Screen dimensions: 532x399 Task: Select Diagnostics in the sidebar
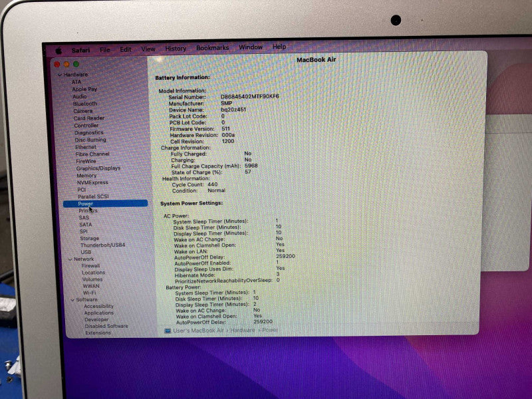[x=89, y=132]
